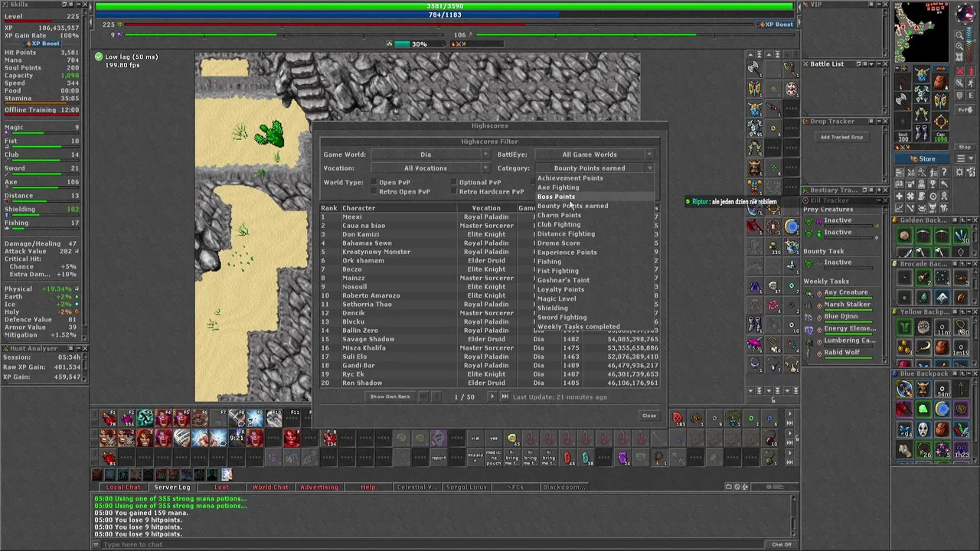Click the scroll icon control button
The width and height of the screenshot is (980, 551).
(x=922, y=196)
